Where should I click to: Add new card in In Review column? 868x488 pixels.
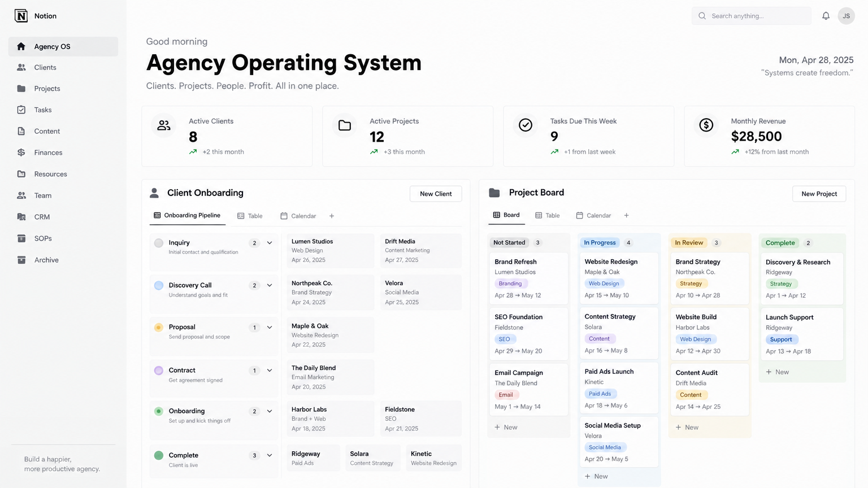[687, 428]
